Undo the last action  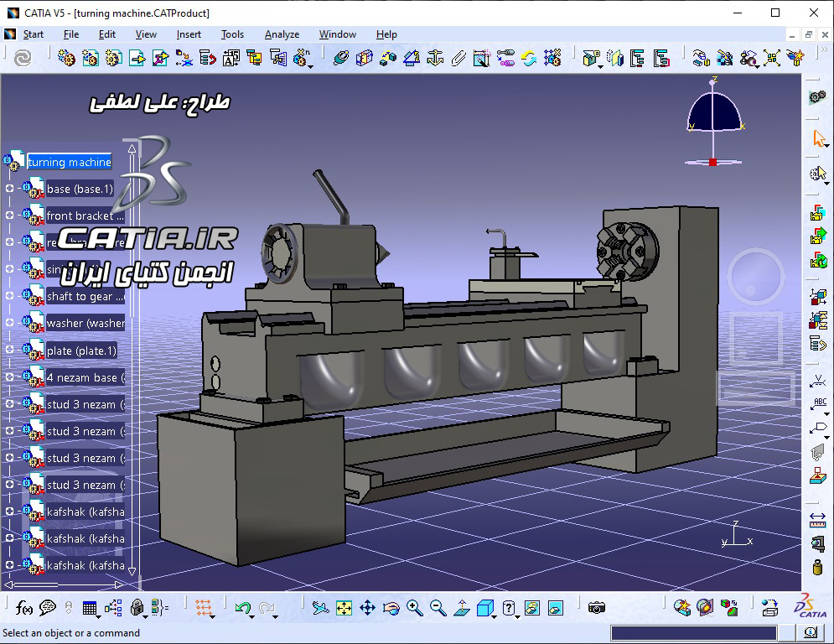[242, 607]
